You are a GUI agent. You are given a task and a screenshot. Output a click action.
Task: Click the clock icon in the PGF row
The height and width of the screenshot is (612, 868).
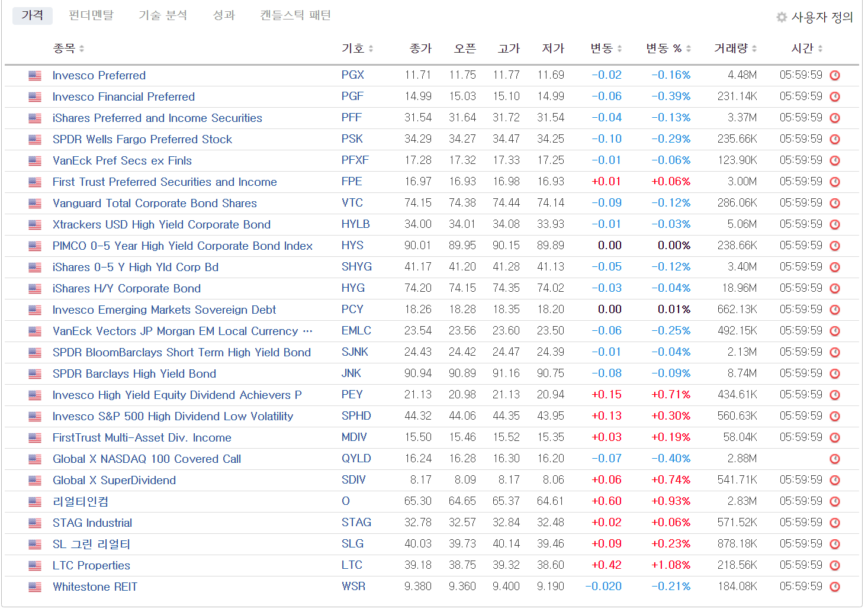pyautogui.click(x=835, y=97)
